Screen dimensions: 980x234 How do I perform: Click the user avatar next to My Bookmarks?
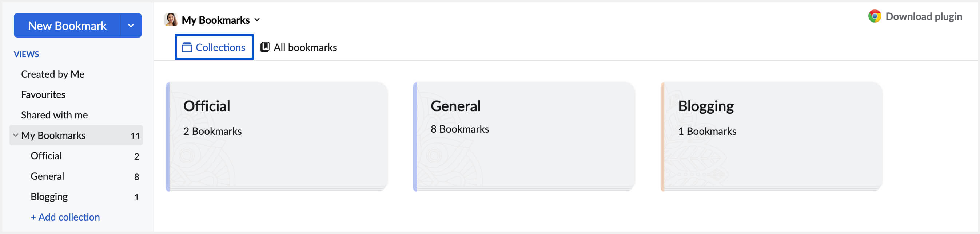point(171,20)
